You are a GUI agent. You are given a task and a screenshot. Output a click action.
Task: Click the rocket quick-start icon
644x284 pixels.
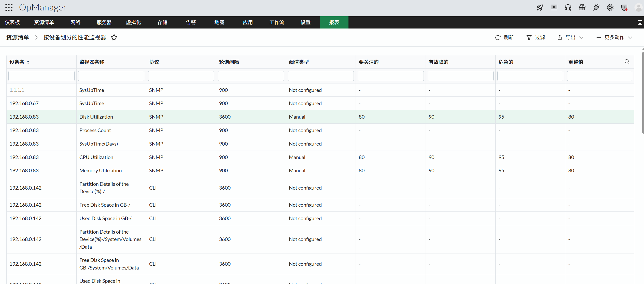point(540,8)
